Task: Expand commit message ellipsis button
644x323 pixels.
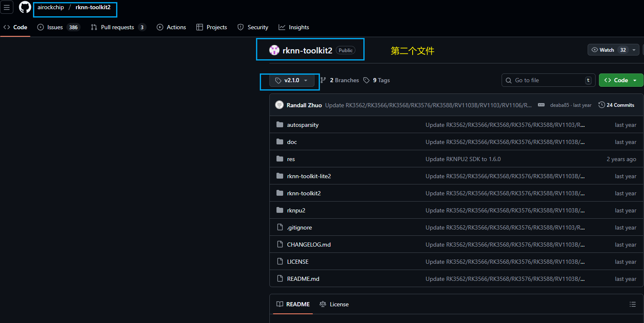Action: coord(541,105)
